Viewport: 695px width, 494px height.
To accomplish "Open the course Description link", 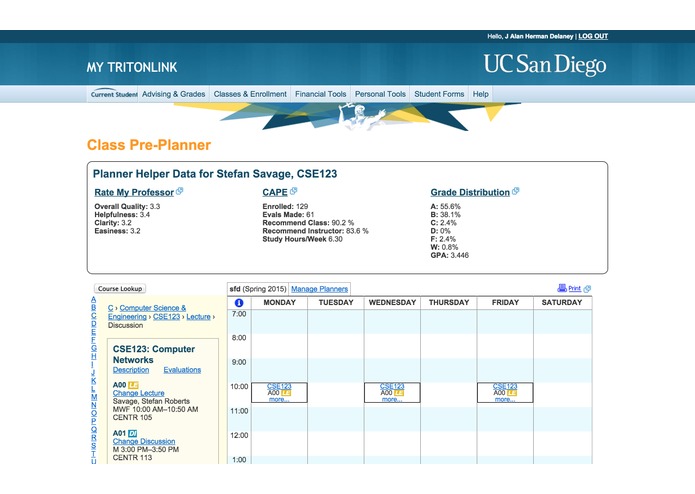I will point(131,370).
